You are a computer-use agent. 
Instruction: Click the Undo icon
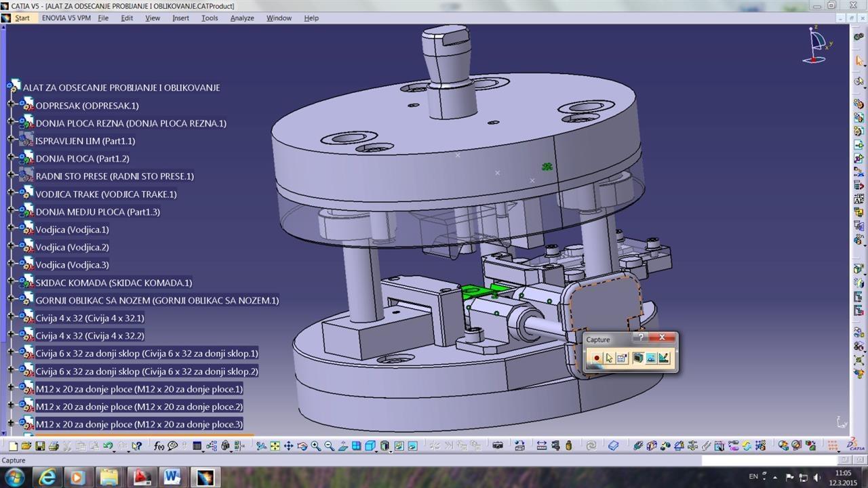pyautogui.click(x=107, y=446)
